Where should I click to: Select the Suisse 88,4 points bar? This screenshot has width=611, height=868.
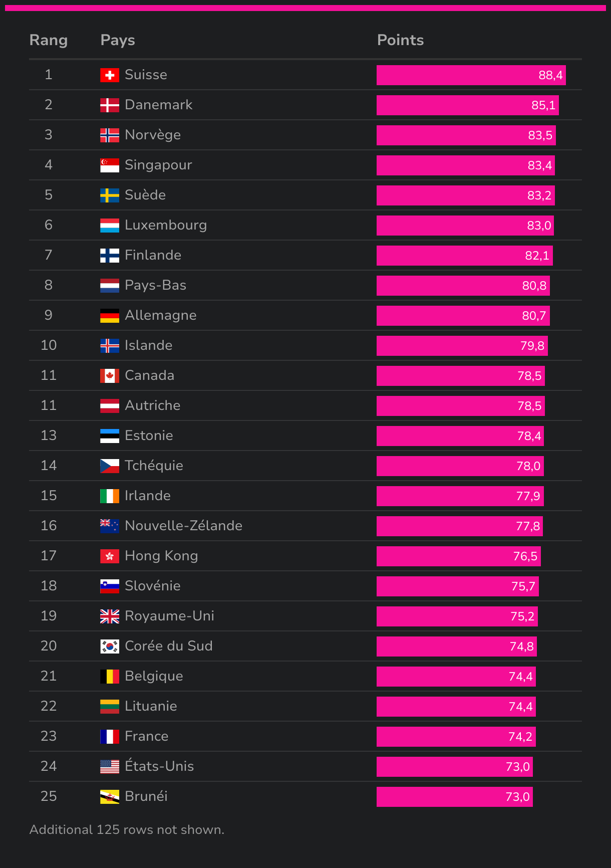pyautogui.click(x=471, y=75)
